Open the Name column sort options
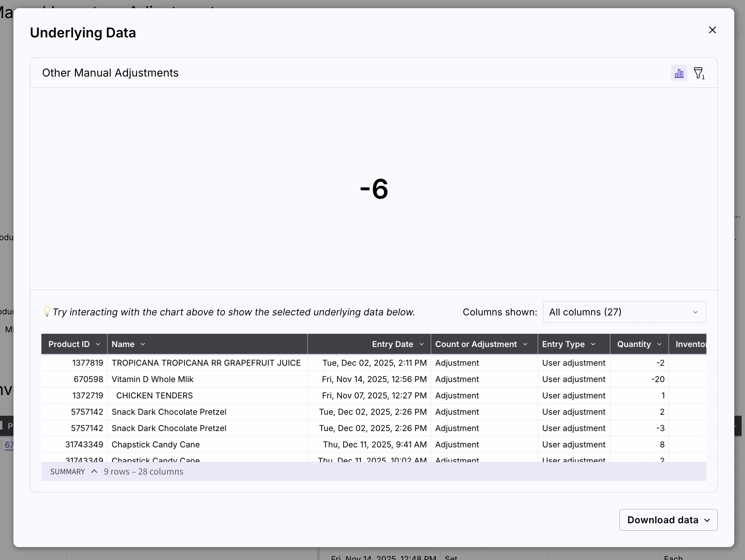Image resolution: width=745 pixels, height=560 pixels. [142, 344]
